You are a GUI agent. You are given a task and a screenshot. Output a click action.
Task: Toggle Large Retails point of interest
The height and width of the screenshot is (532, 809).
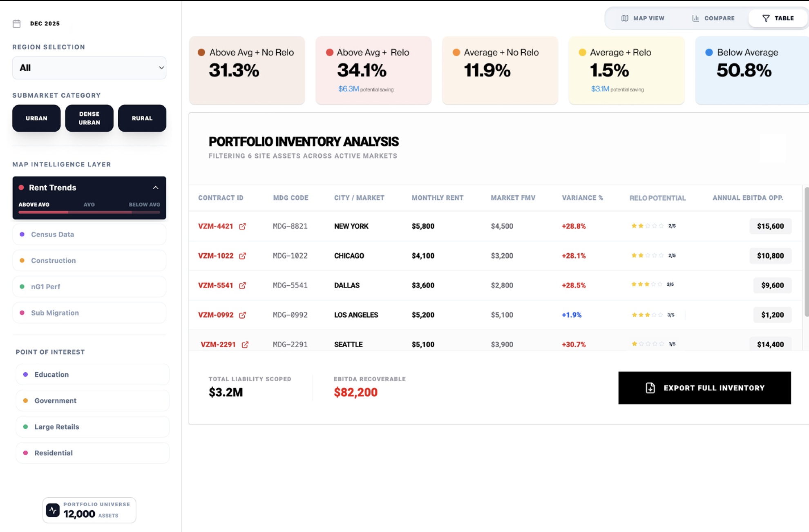coord(92,427)
